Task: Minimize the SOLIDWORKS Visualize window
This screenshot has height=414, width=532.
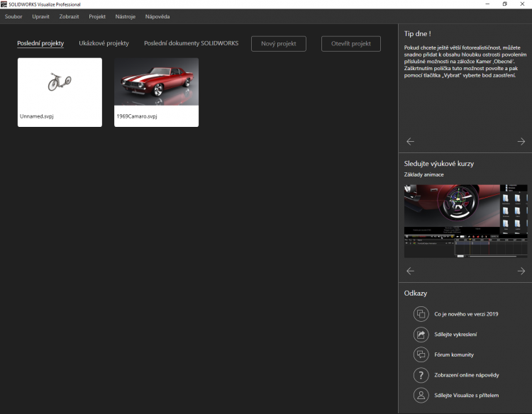Action: (487, 4)
